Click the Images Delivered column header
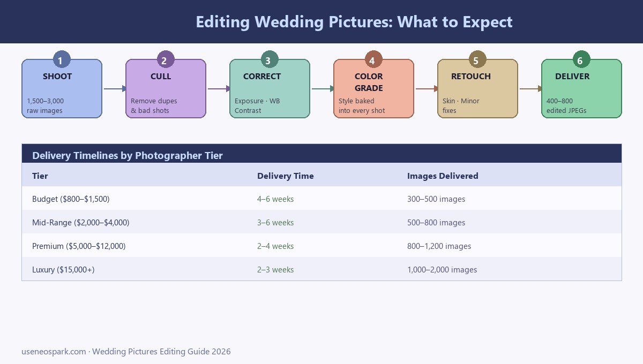This screenshot has height=364, width=643. 443,176
